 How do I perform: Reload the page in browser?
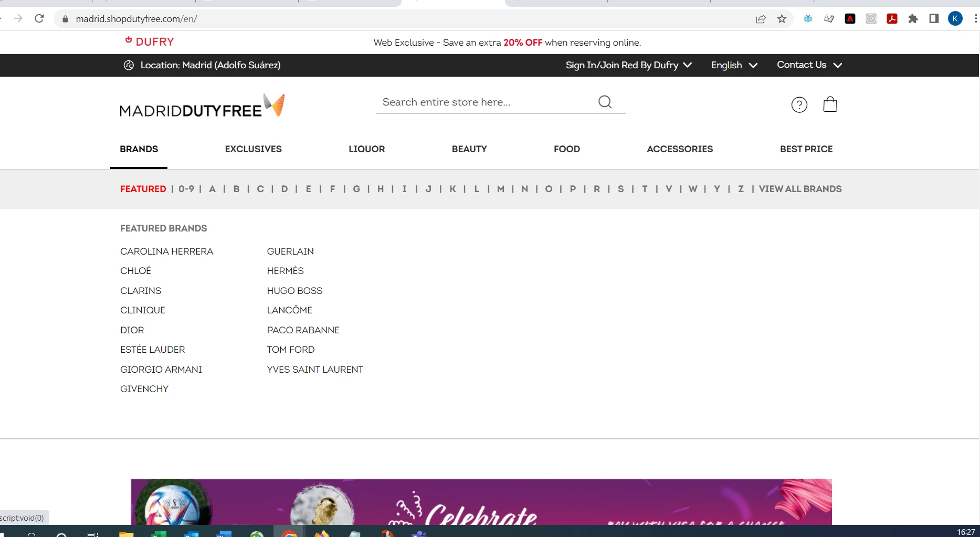click(x=39, y=18)
